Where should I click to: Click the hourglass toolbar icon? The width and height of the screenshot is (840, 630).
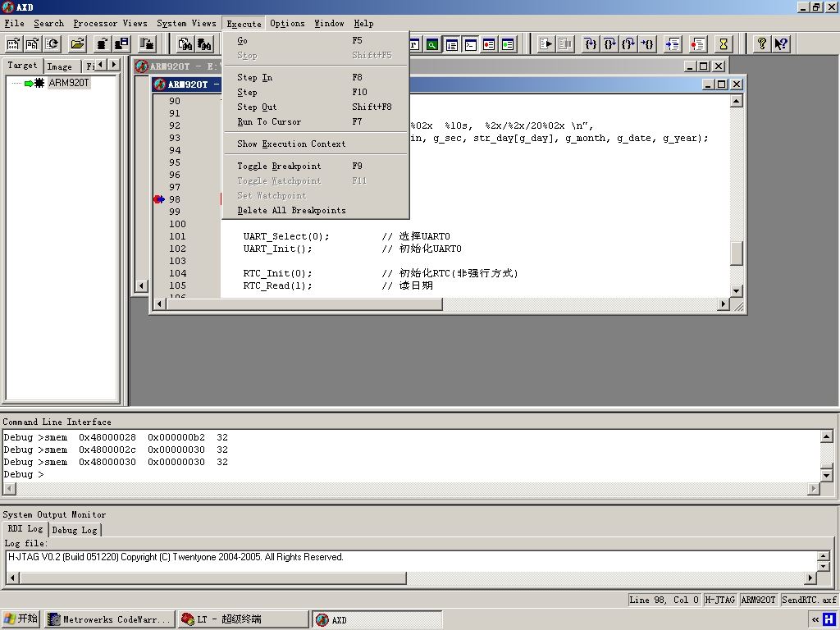click(724, 44)
